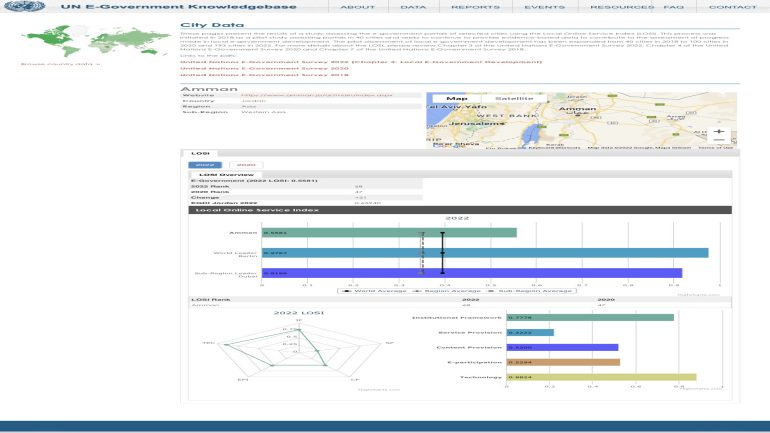
Task: Open the CONTACT menu item
Action: (732, 7)
